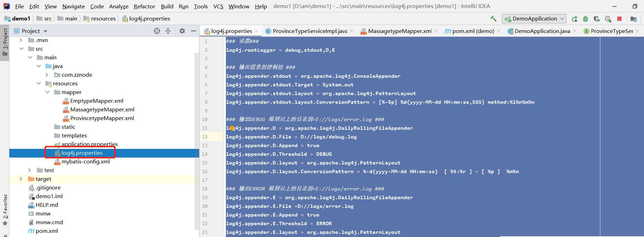The image size is (644, 237).
Task: Switch to the ProvinceTypeServiceImpl.java tab
Action: click(x=309, y=31)
